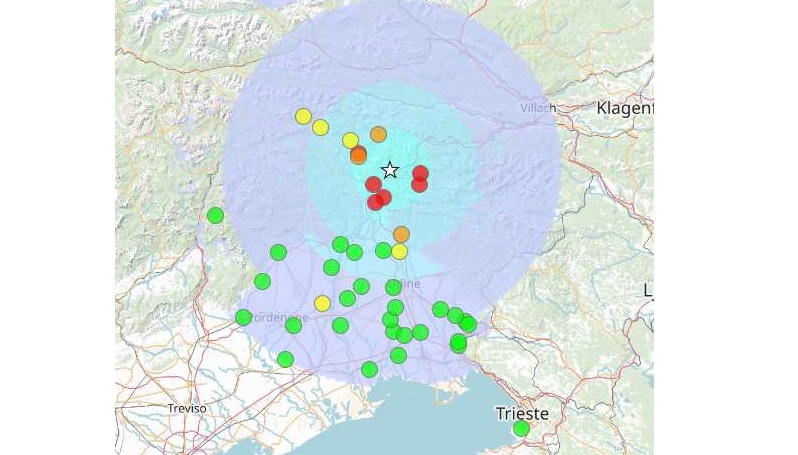Click the green marker left of Pordenone label
Viewport: 798px width, 455px height.
point(243,317)
